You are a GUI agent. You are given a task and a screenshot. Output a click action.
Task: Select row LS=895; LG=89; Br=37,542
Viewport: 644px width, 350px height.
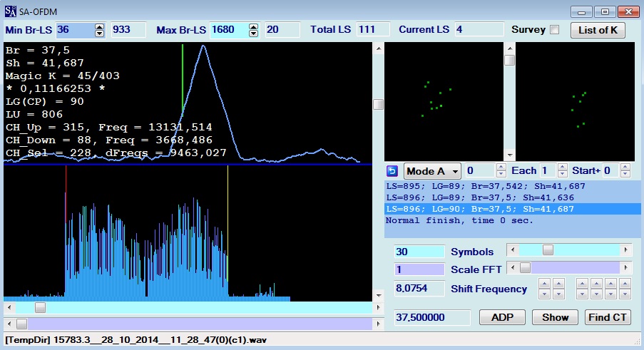[512, 186]
